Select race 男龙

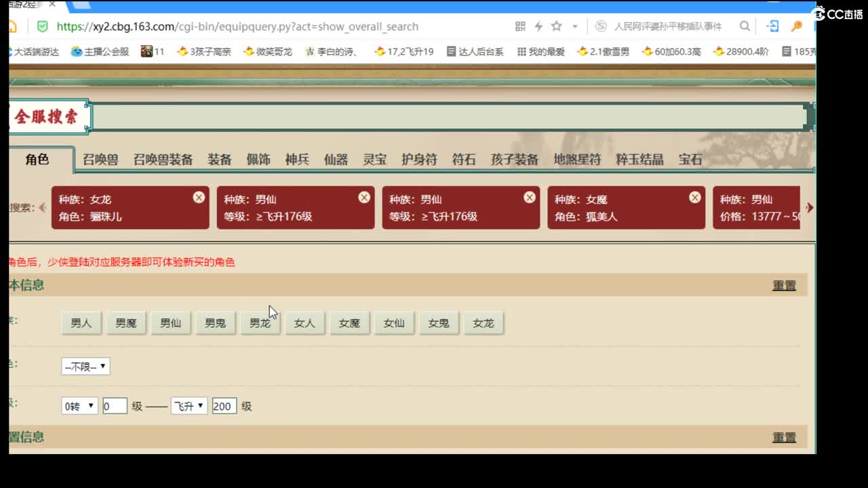(260, 323)
